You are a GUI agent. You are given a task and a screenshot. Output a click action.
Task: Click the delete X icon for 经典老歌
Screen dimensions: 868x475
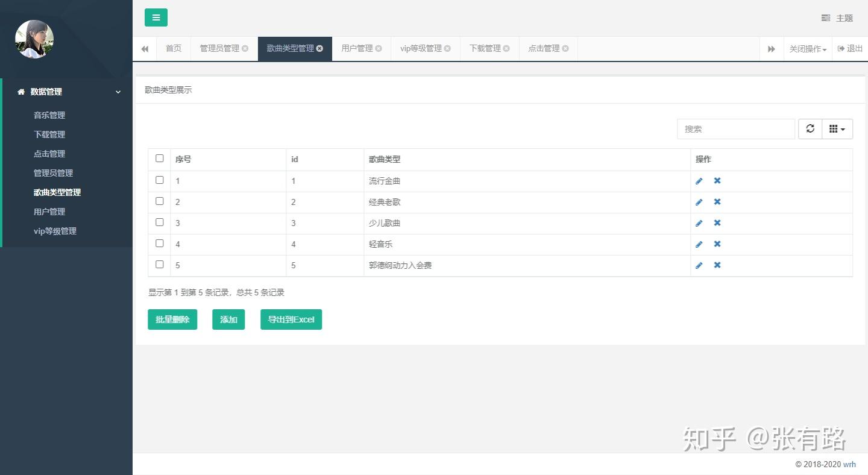(x=717, y=202)
